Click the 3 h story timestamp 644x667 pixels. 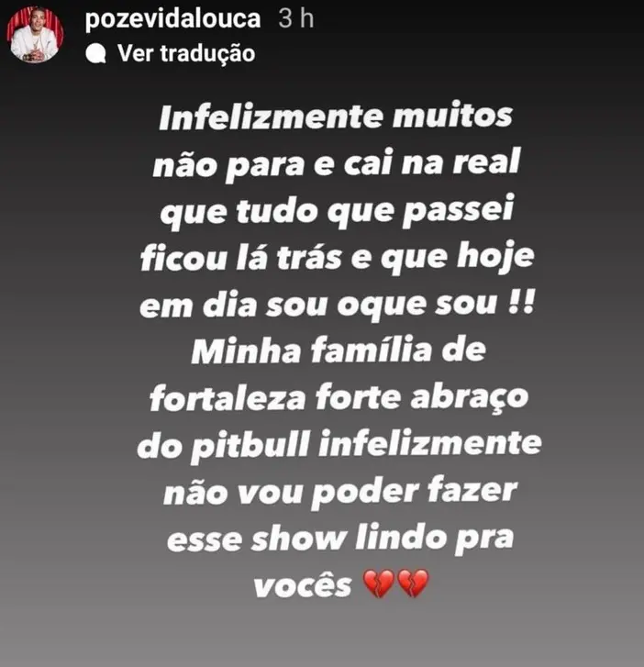pos(296,18)
